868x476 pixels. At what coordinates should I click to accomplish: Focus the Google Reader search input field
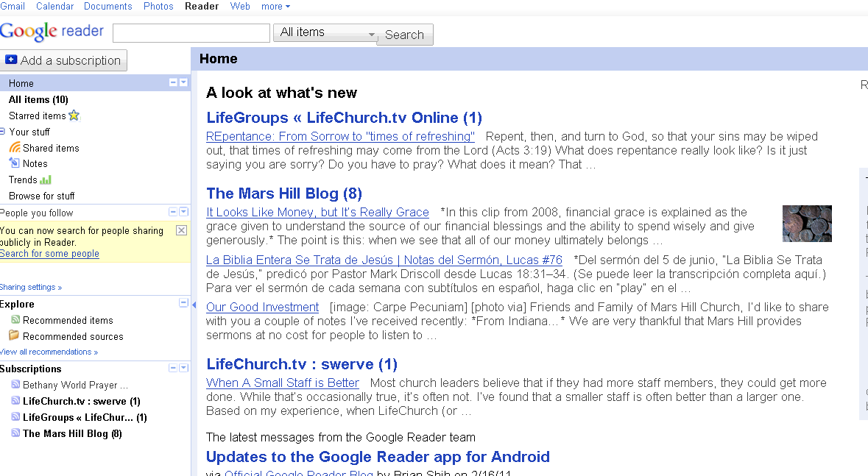point(191,33)
